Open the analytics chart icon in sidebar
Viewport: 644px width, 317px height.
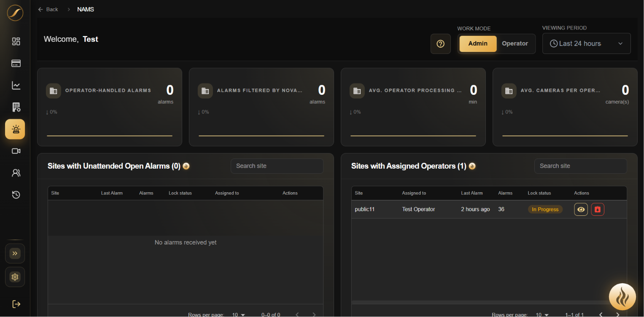[16, 85]
